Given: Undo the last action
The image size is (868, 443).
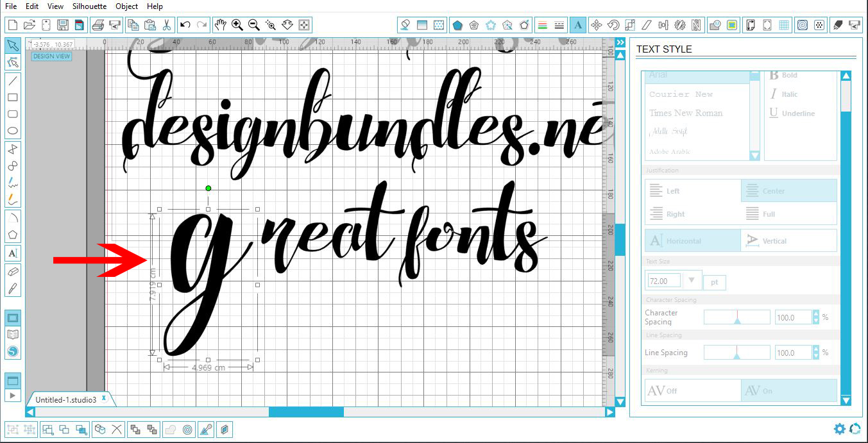Looking at the screenshot, I should click(x=184, y=24).
